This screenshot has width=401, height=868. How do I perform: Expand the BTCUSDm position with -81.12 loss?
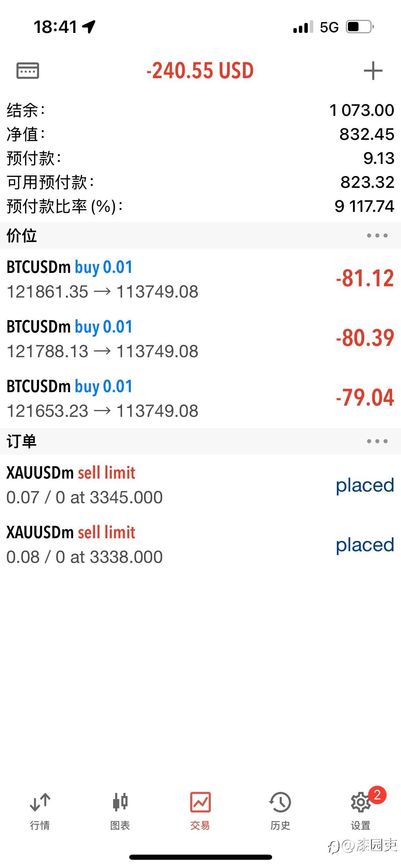pyautogui.click(x=200, y=279)
